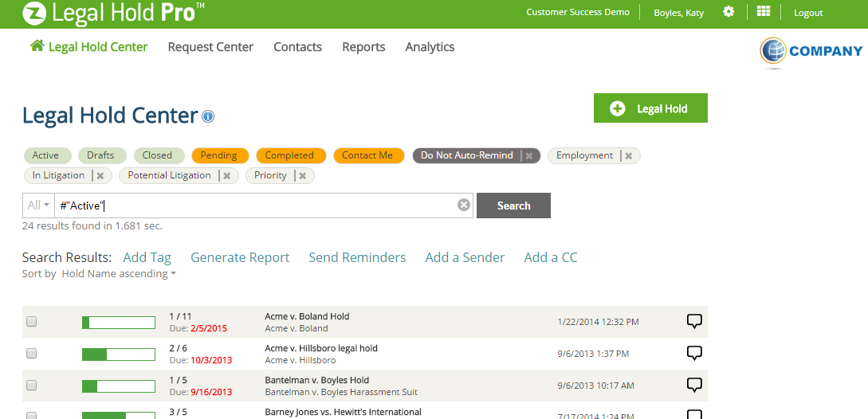
Task: Open comments for Barney Jones vs. Hewitt's International
Action: (694, 414)
